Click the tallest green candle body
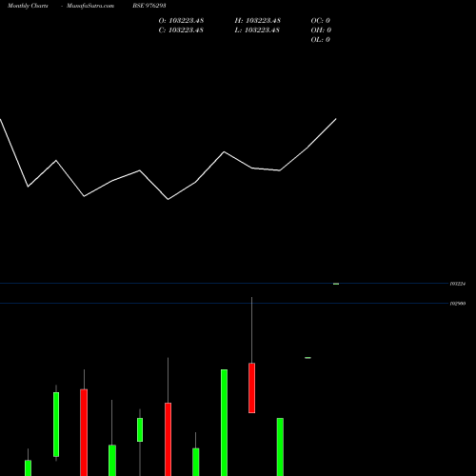This screenshot has width=476, height=476. pyautogui.click(x=224, y=423)
